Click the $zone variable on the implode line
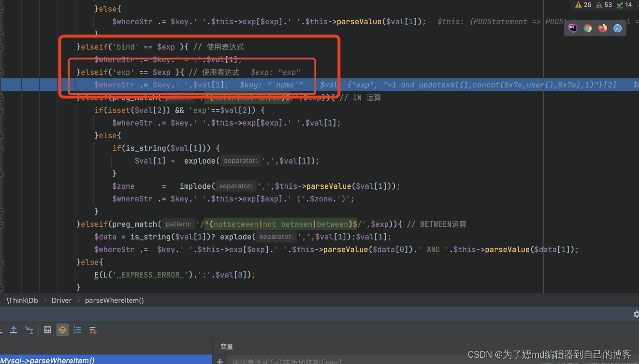Image resolution: width=639 pixels, height=364 pixels. click(123, 186)
